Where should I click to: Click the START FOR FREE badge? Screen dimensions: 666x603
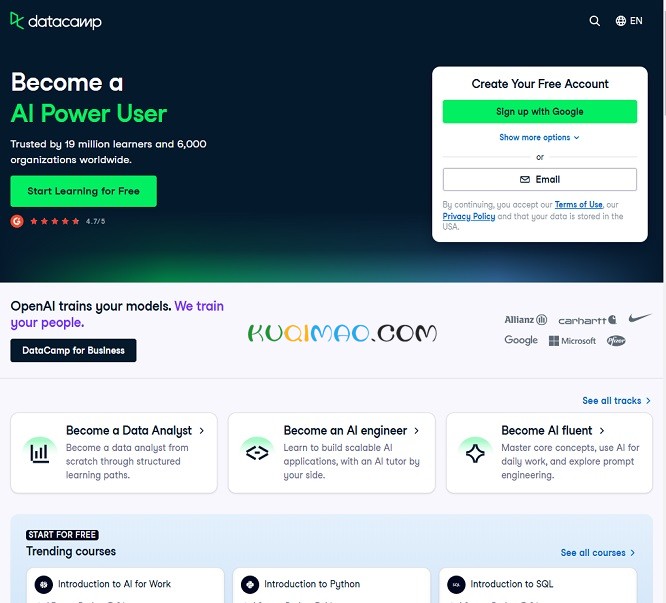coord(62,535)
